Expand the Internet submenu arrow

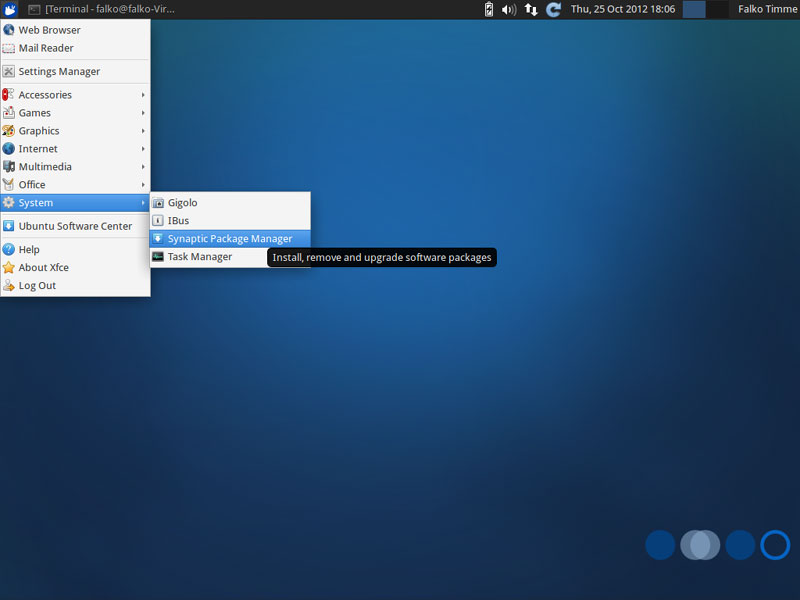[143, 149]
